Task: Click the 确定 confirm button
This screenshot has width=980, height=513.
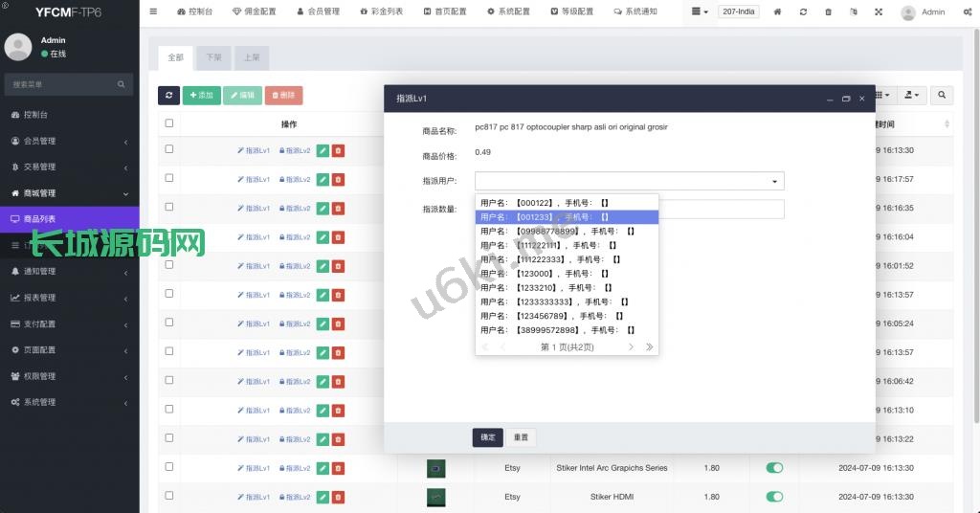Action: click(x=487, y=437)
